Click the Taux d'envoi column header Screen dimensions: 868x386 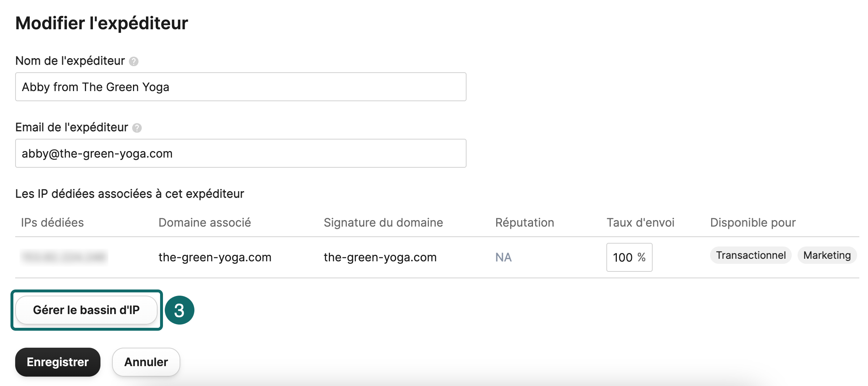[x=640, y=223]
